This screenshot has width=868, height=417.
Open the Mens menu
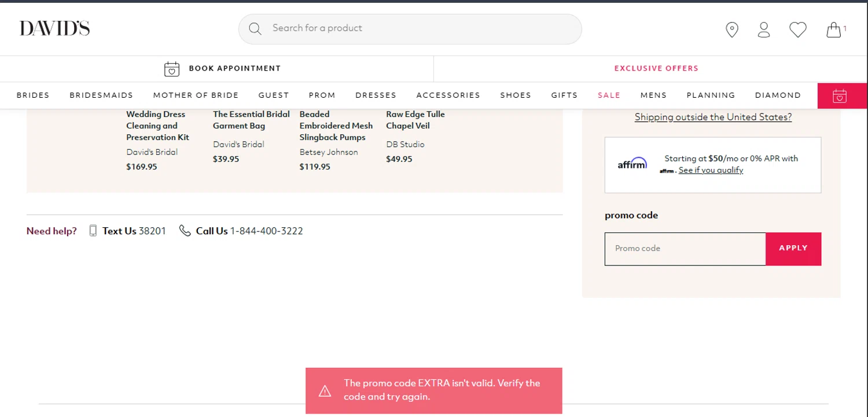pos(653,95)
